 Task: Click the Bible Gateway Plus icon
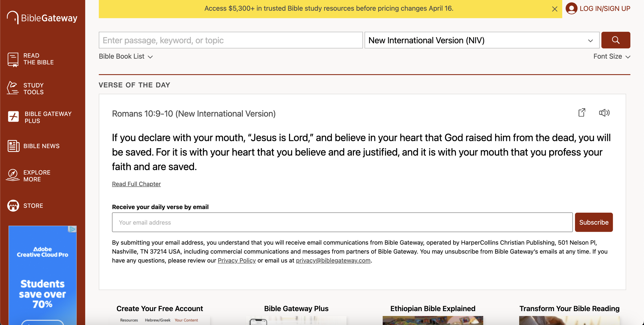click(13, 117)
